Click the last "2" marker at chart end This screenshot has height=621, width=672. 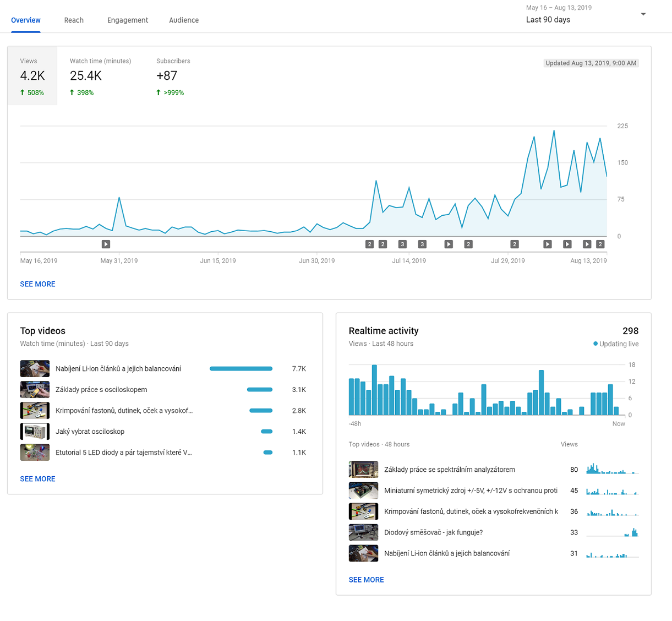(600, 244)
